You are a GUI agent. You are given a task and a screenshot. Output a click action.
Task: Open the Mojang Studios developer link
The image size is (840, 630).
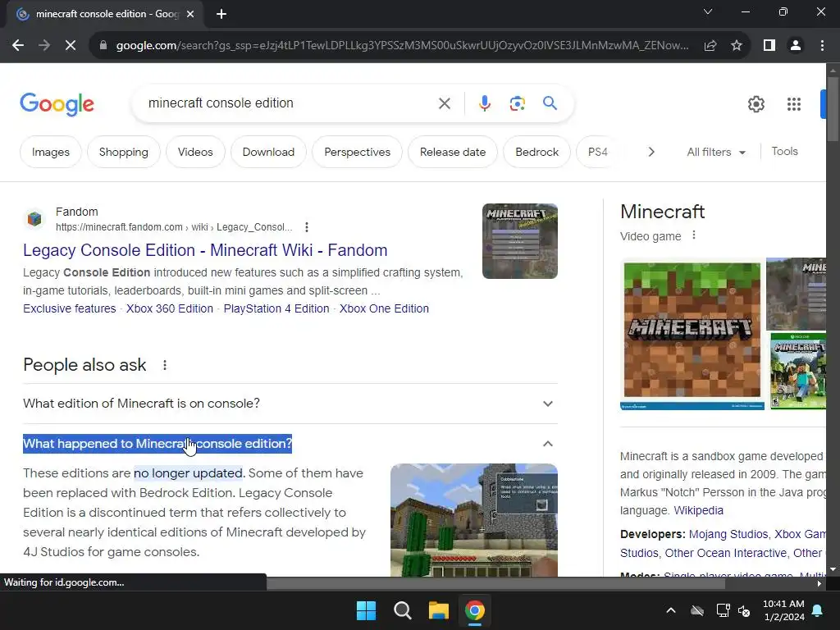coord(728,534)
